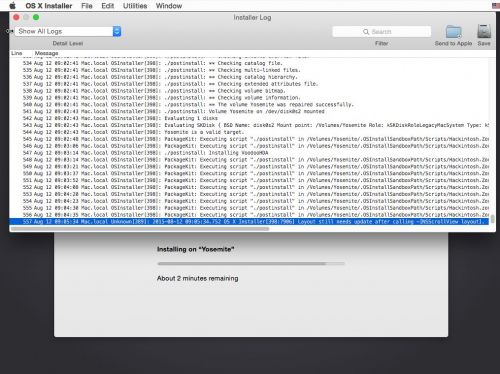
Task: Click the 'About 2 minutes remaining' text
Action: tap(198, 278)
